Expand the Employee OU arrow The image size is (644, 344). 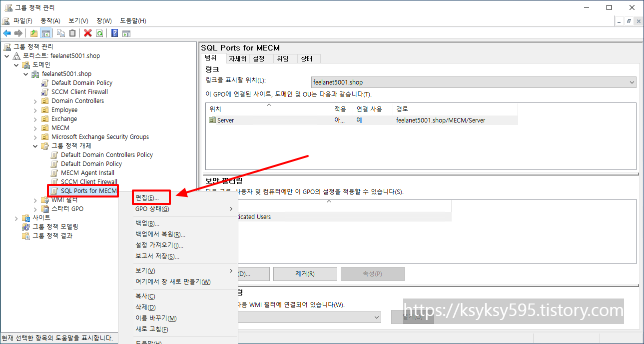[35, 109]
